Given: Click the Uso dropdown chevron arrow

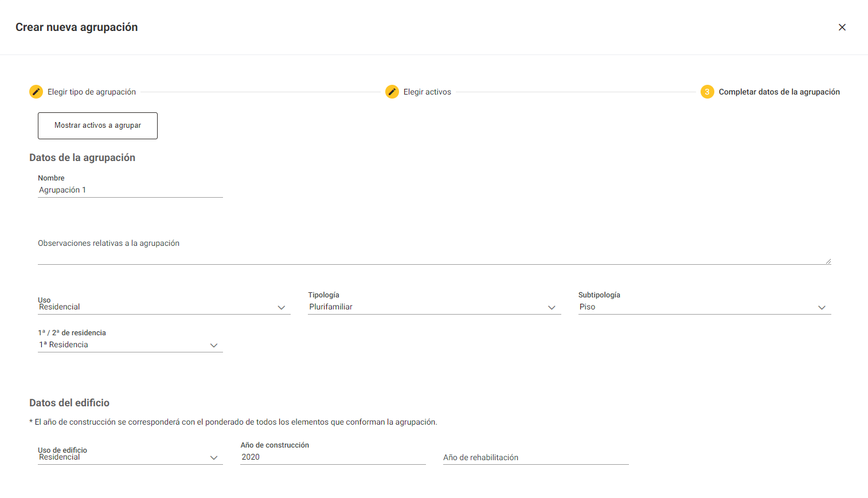Looking at the screenshot, I should (281, 308).
